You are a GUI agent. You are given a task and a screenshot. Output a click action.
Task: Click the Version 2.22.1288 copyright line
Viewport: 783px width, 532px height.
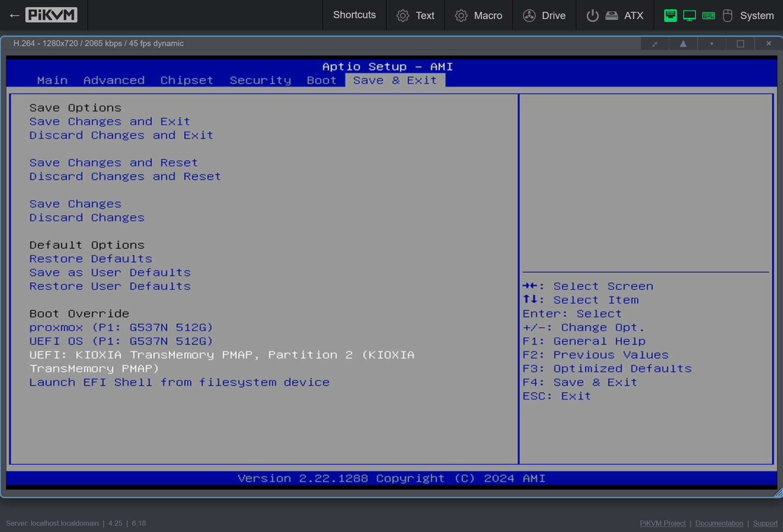coord(391,478)
